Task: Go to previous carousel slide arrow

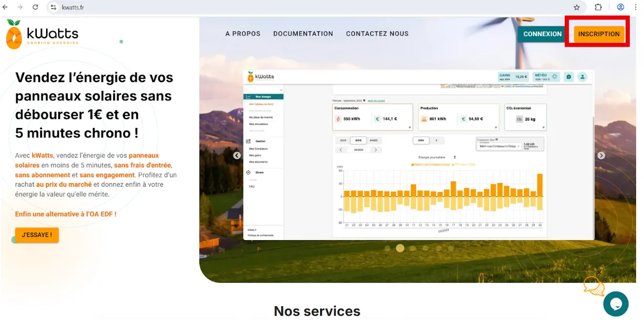Action: coord(237,156)
